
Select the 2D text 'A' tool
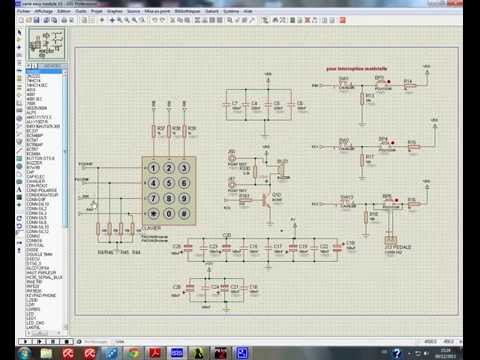click(x=19, y=189)
